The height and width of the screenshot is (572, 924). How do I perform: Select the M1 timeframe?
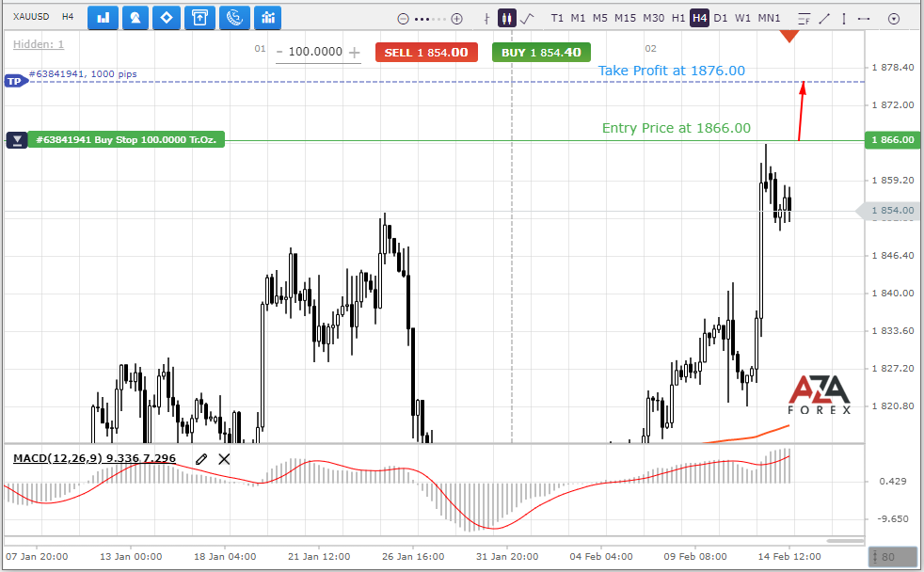click(578, 18)
